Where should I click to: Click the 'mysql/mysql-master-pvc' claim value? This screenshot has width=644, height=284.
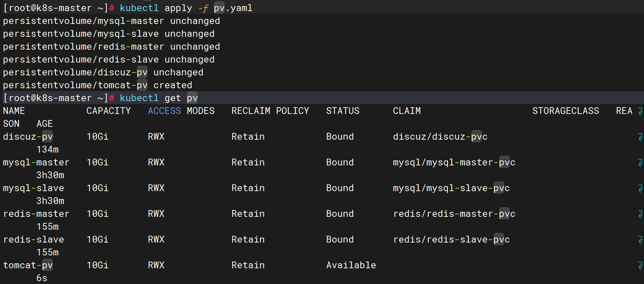click(454, 162)
